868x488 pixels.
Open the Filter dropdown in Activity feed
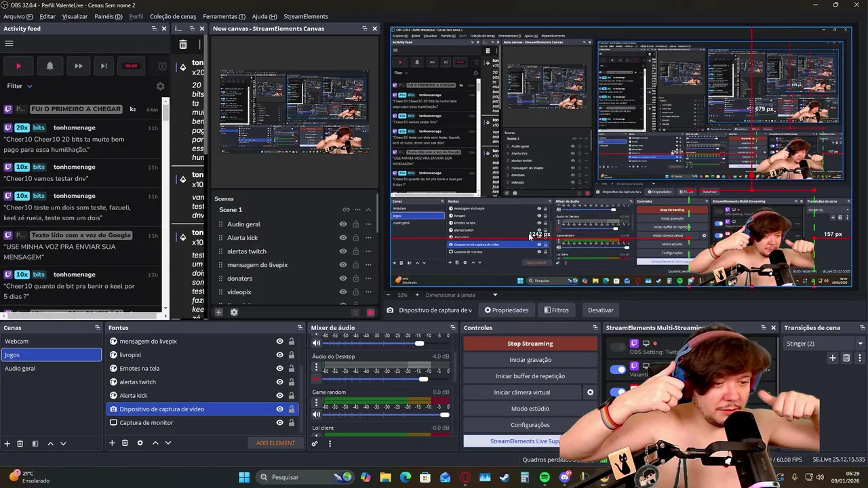coord(20,86)
